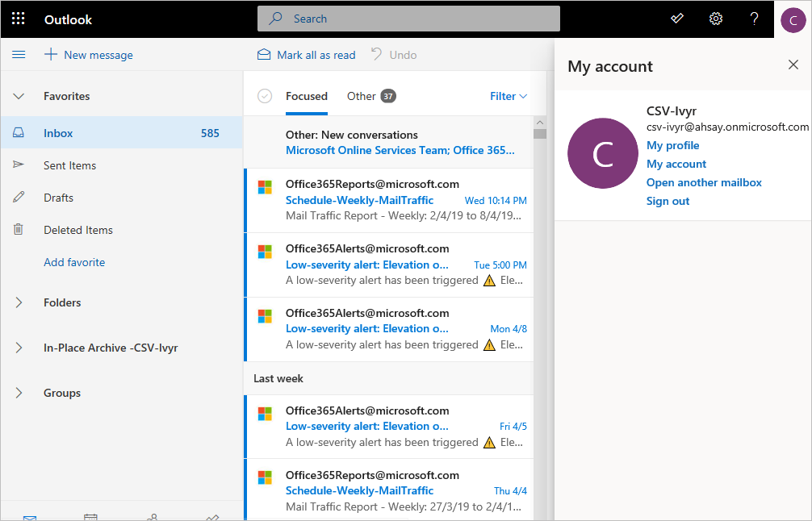This screenshot has height=521, width=812.
Task: Open the My profile link
Action: point(672,145)
